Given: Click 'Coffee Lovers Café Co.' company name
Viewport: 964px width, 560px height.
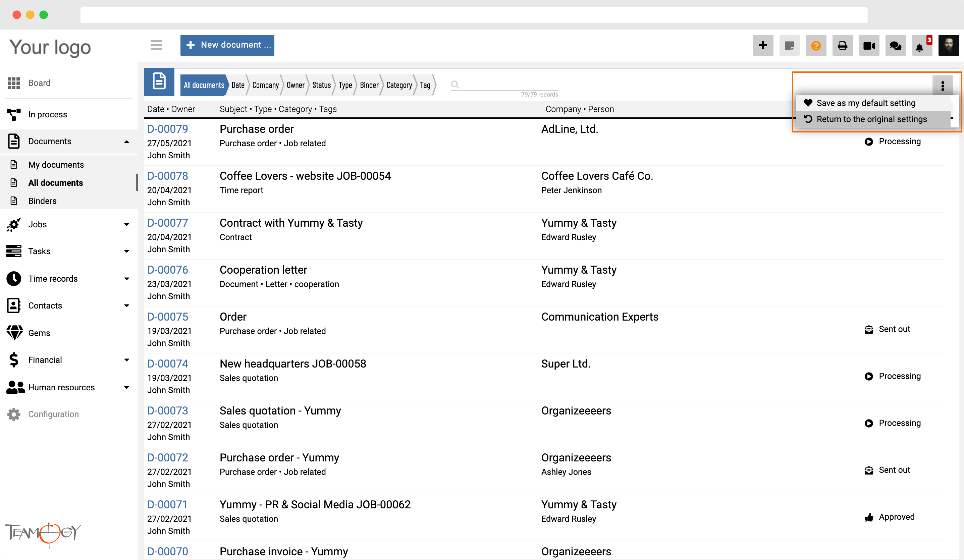Looking at the screenshot, I should [597, 176].
